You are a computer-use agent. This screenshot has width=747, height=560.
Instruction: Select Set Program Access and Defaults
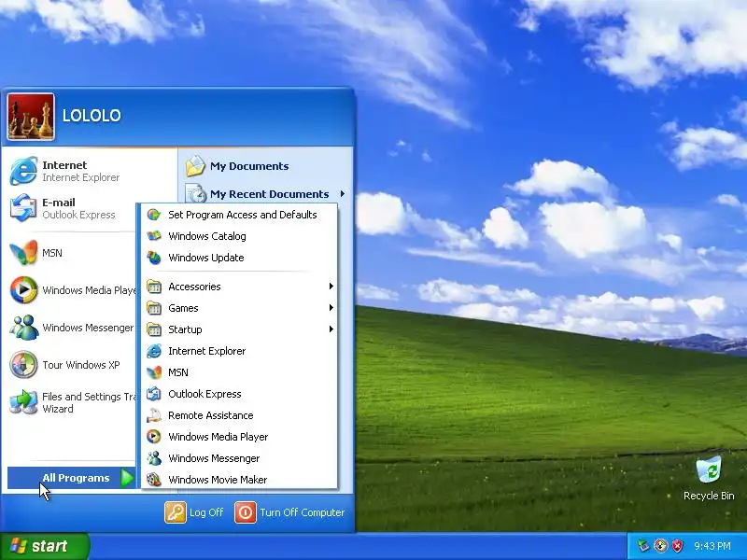[x=242, y=215]
